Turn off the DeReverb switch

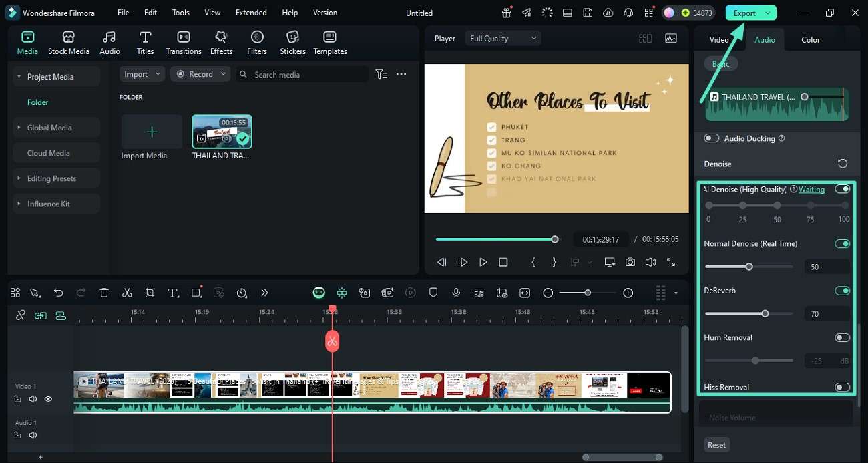coord(843,291)
